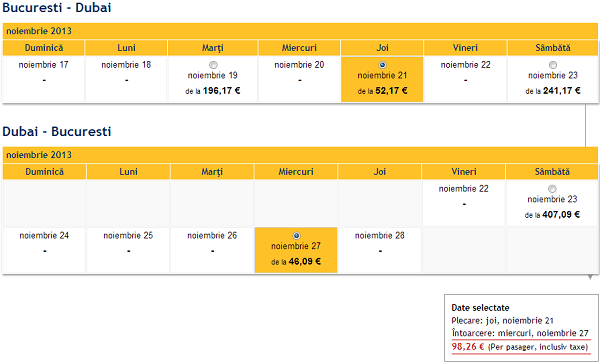Click the 241,17 € Sâmbătă outbound price

tap(562, 91)
